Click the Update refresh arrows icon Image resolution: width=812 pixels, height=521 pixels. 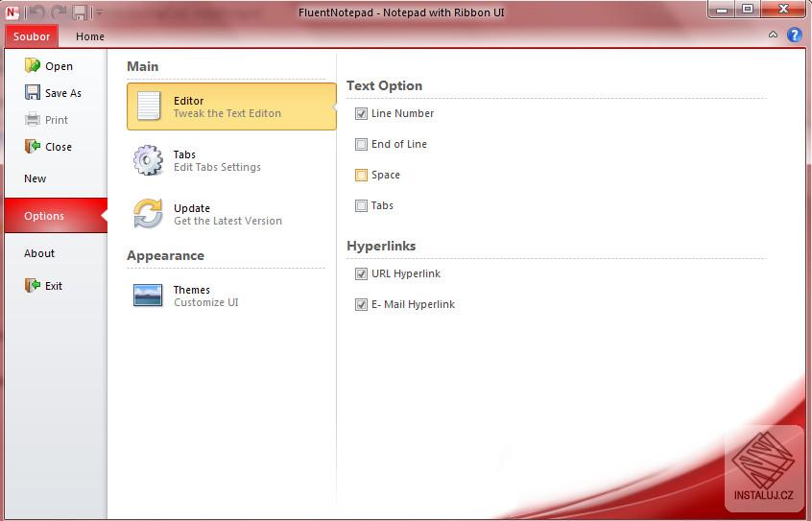148,213
